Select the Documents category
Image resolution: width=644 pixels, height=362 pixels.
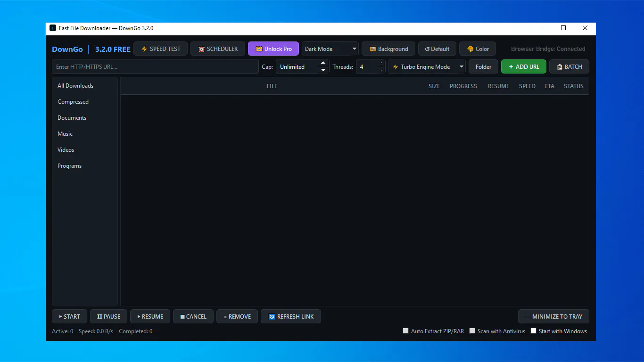point(85,118)
